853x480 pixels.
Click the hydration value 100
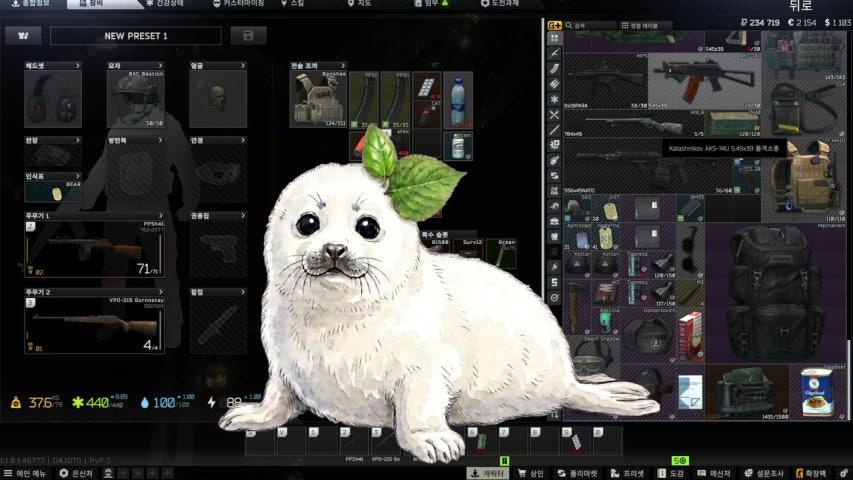166,403
